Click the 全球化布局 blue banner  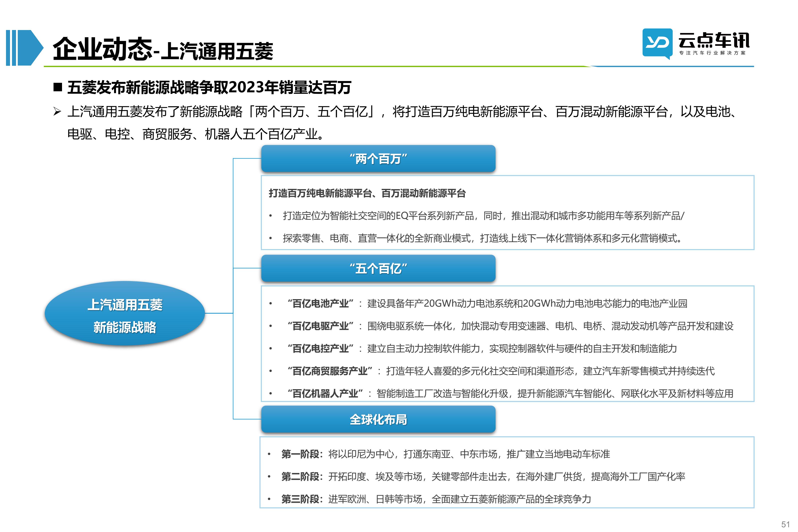pos(378,419)
